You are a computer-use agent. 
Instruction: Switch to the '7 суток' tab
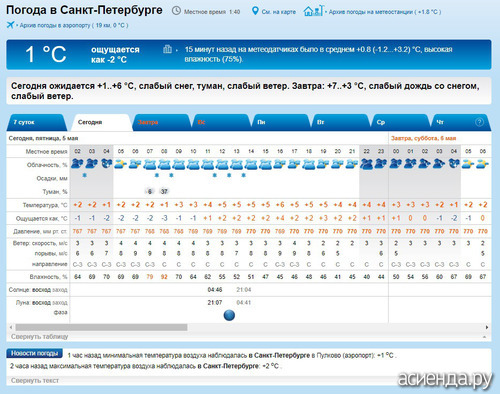(x=35, y=122)
